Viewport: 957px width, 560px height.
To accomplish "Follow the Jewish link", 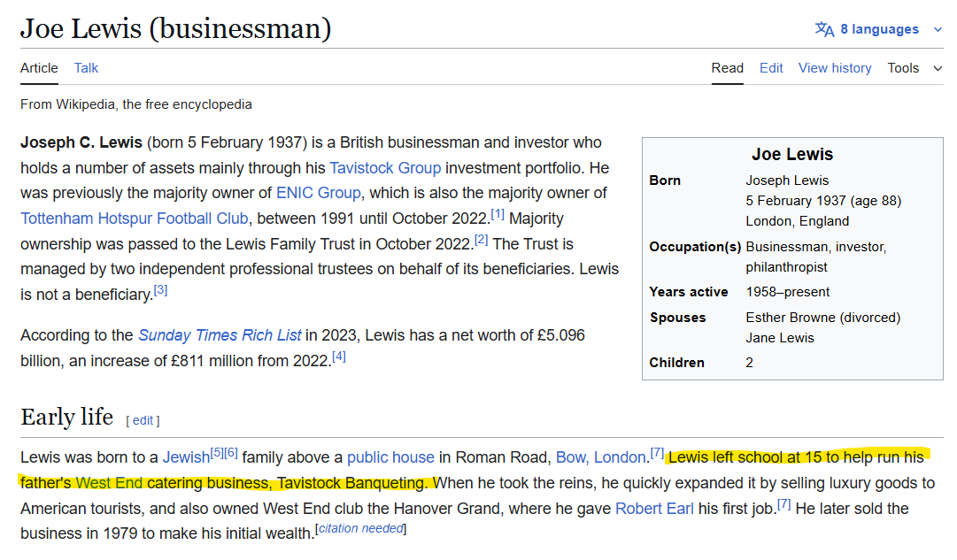I will [186, 457].
